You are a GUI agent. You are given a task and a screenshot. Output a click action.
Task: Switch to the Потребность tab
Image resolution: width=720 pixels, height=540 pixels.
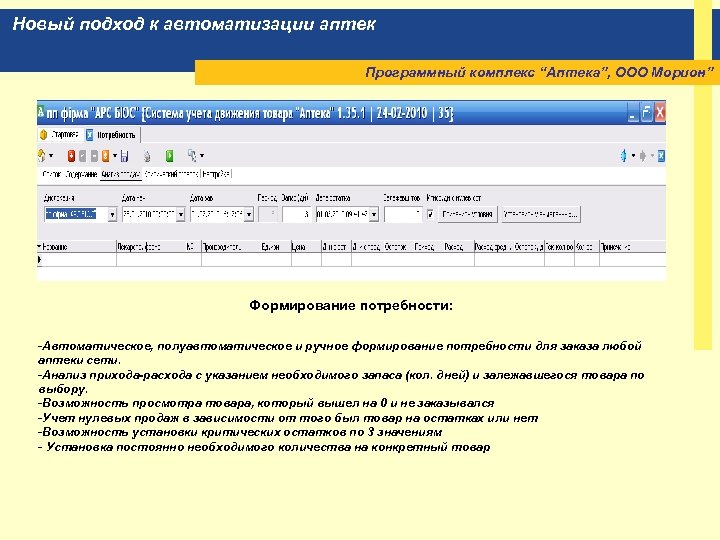click(112, 135)
